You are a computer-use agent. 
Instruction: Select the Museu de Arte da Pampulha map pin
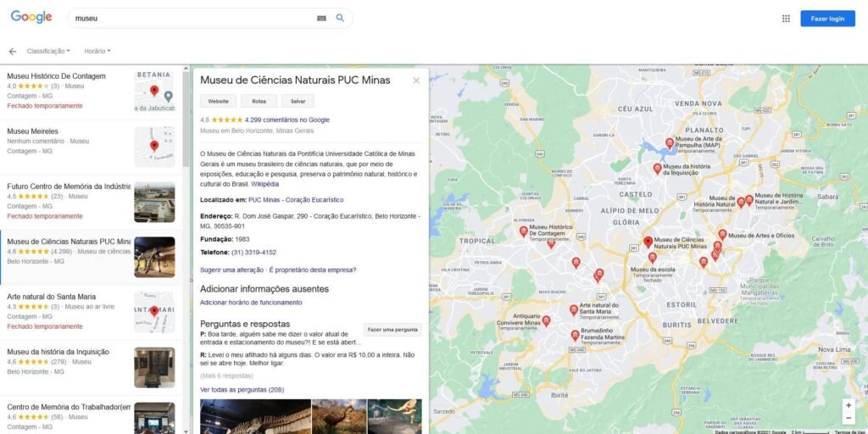click(x=670, y=142)
